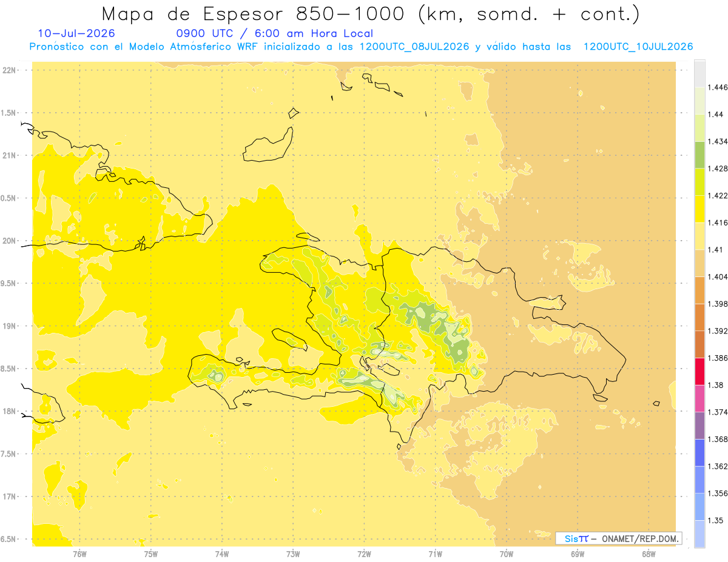The height and width of the screenshot is (562, 728).
Task: Click the latitude axis label '17N'
Action: point(10,497)
